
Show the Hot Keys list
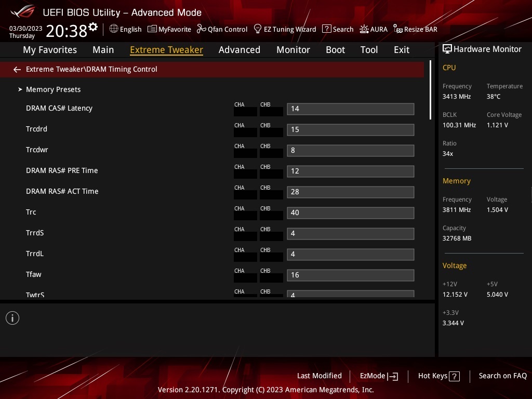pos(438,376)
